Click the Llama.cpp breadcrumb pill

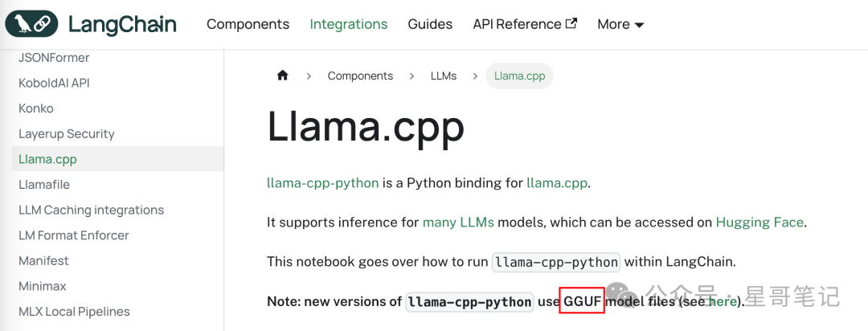point(519,76)
